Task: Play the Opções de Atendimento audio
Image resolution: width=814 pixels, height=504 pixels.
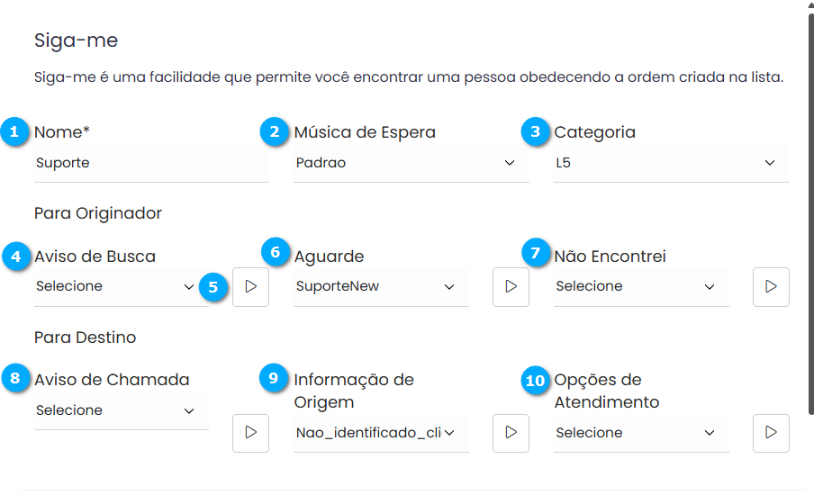Action: point(771,433)
